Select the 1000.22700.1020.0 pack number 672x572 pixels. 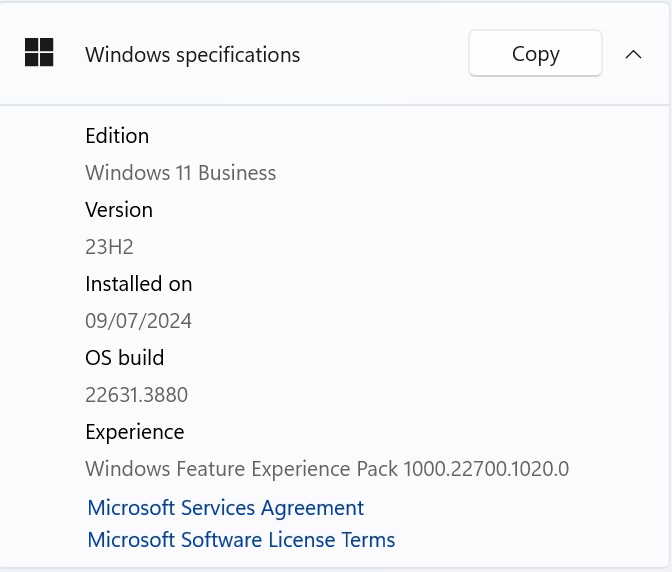coord(486,469)
